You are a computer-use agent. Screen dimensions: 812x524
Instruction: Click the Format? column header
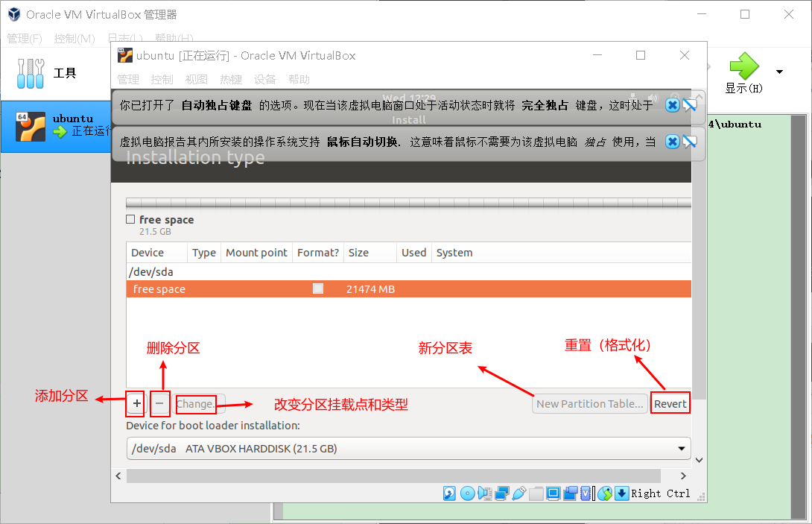(x=318, y=253)
